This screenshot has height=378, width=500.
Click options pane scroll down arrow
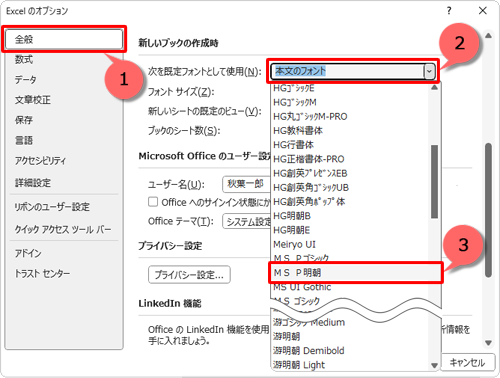click(x=488, y=343)
